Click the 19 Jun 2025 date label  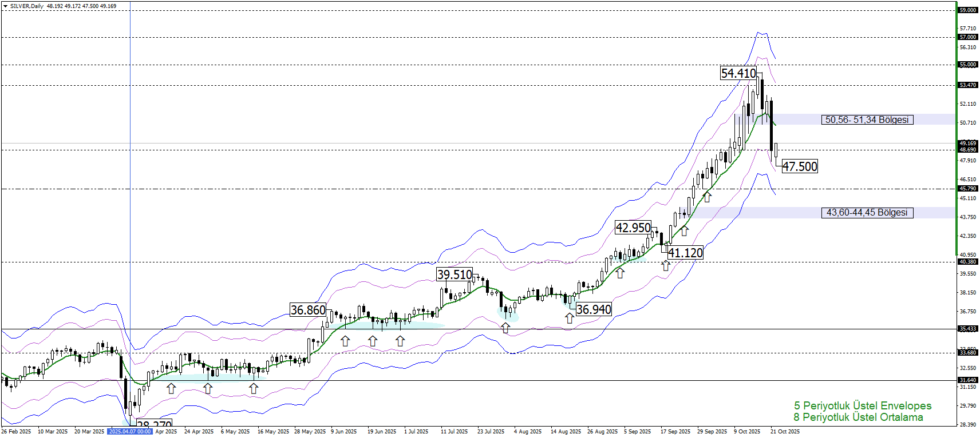(x=382, y=432)
